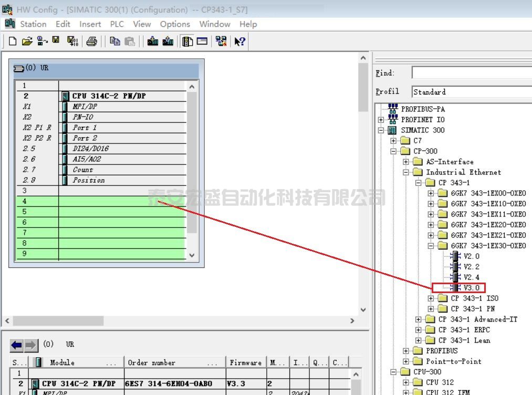532x395 pixels.
Task: Expand the PROFINET IO catalog node
Action: click(381, 120)
